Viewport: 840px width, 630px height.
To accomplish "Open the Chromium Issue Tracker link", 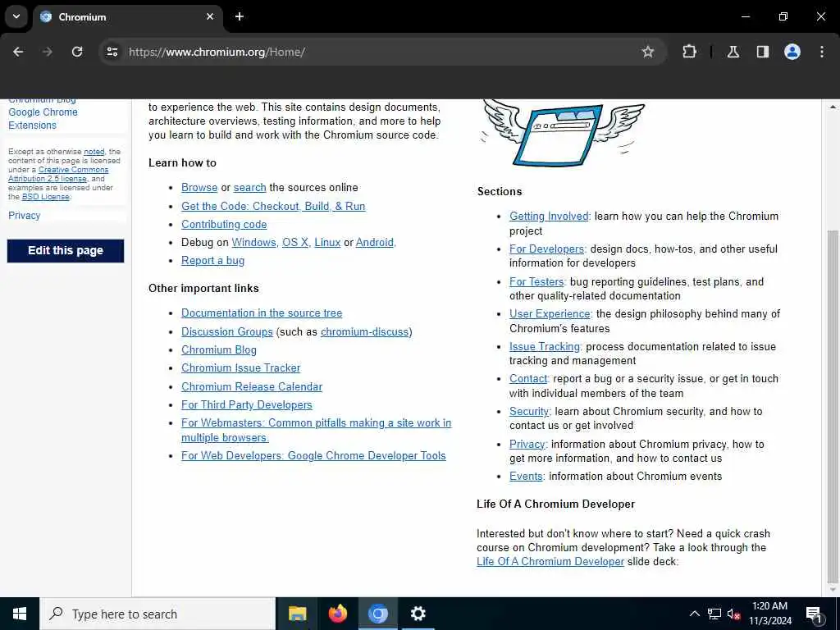I will (240, 368).
